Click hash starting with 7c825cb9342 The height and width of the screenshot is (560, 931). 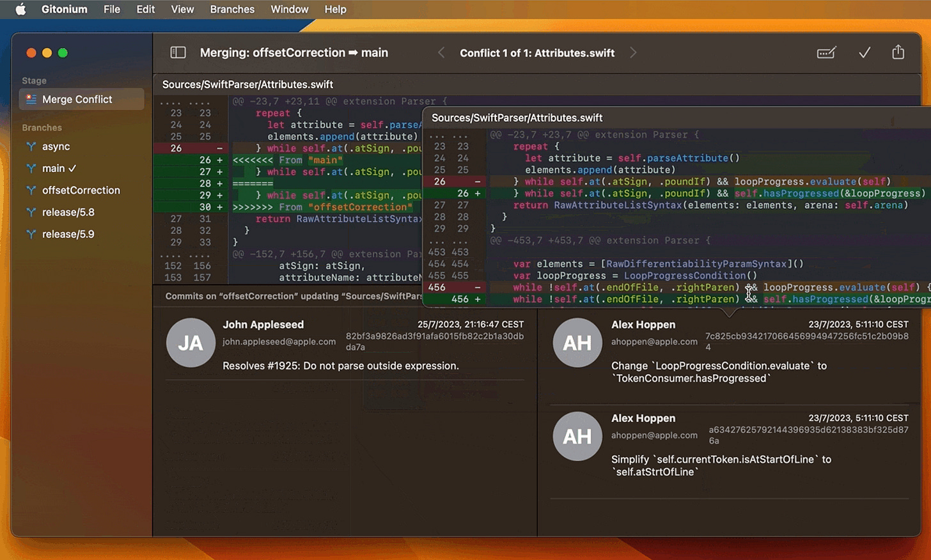click(x=807, y=341)
